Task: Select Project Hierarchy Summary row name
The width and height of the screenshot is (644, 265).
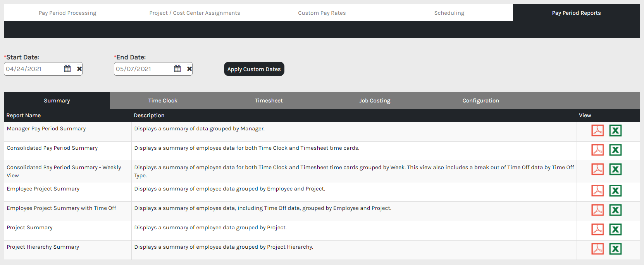Action: click(43, 247)
